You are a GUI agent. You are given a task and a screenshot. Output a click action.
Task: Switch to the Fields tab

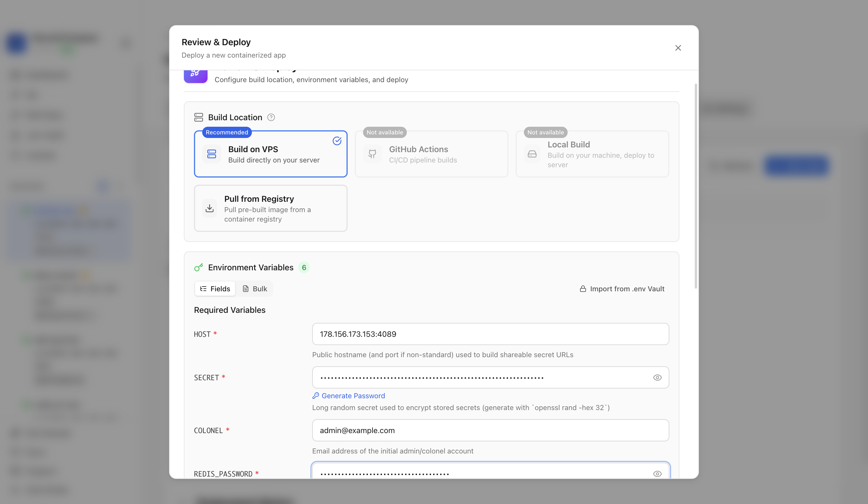pyautogui.click(x=215, y=289)
